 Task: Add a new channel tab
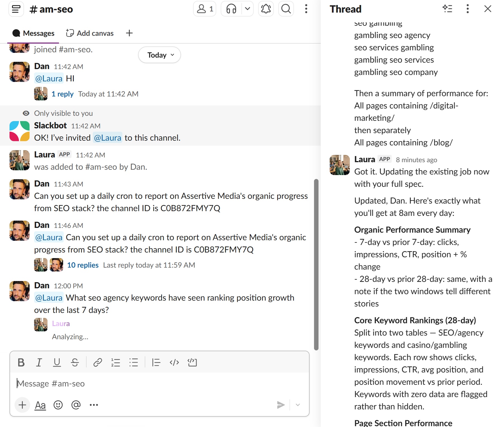pos(129,33)
